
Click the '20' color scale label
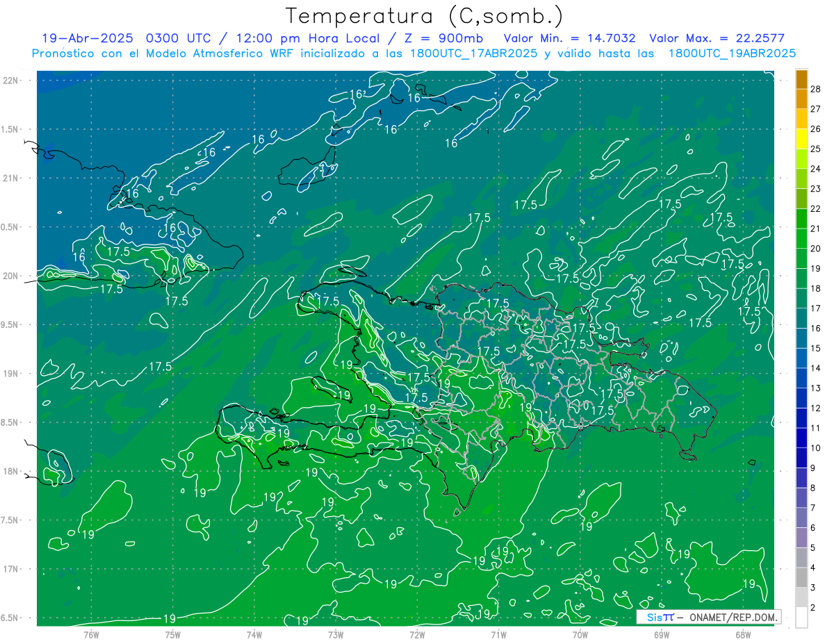(x=816, y=248)
